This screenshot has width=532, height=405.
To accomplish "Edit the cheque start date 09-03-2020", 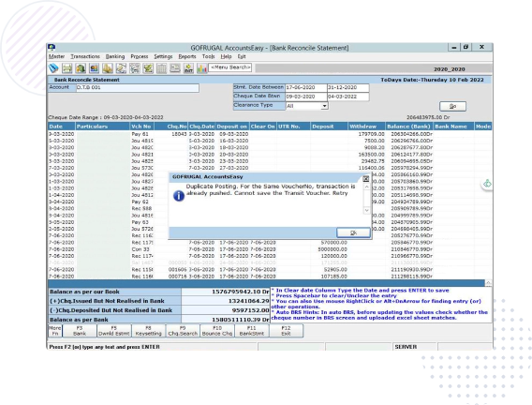I will coord(306,97).
